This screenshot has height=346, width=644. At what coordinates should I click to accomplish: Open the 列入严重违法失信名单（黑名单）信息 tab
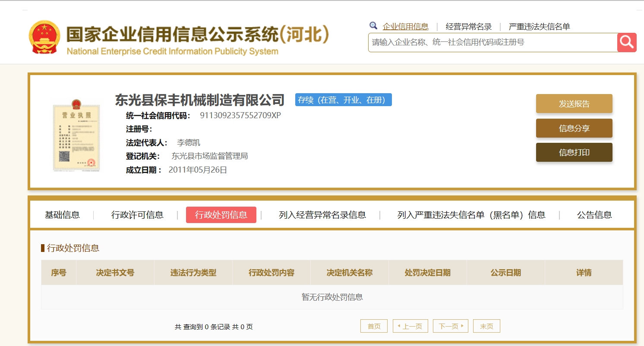point(471,215)
